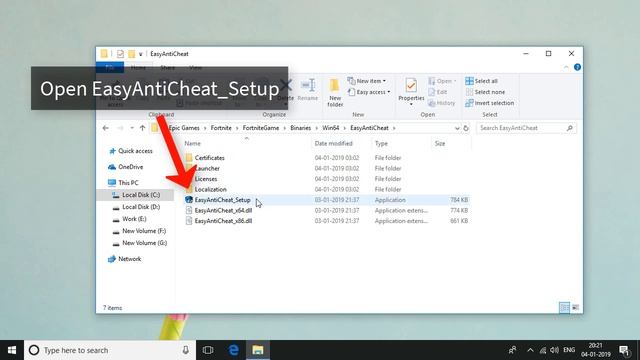Select Quick access in navigation pane

131,151
